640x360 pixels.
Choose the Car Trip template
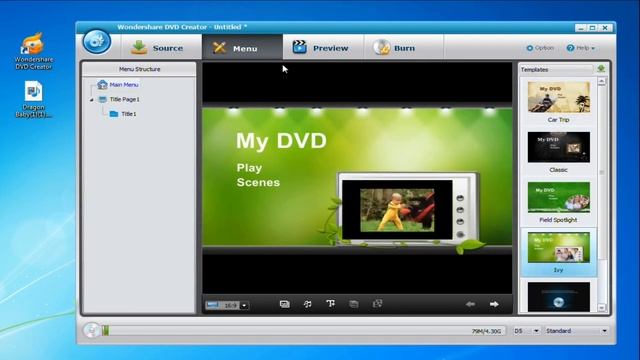[558, 102]
